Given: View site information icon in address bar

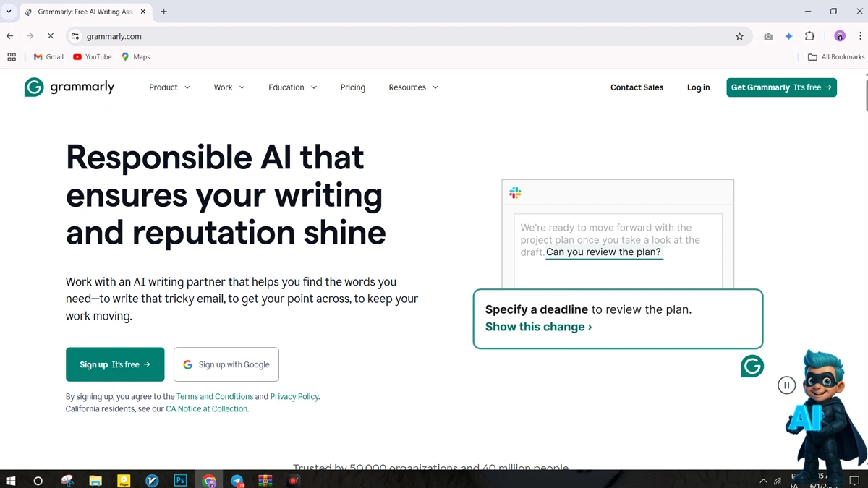Looking at the screenshot, I should pos(75,36).
